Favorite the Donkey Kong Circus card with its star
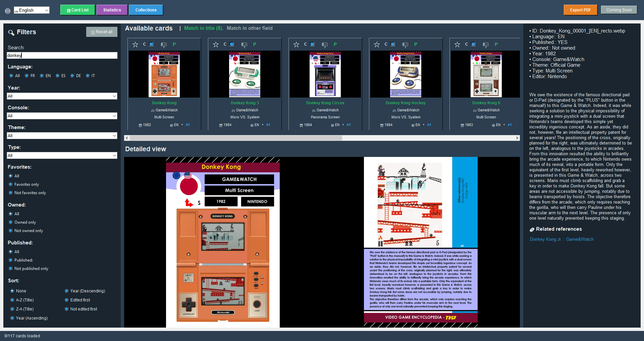 point(296,45)
